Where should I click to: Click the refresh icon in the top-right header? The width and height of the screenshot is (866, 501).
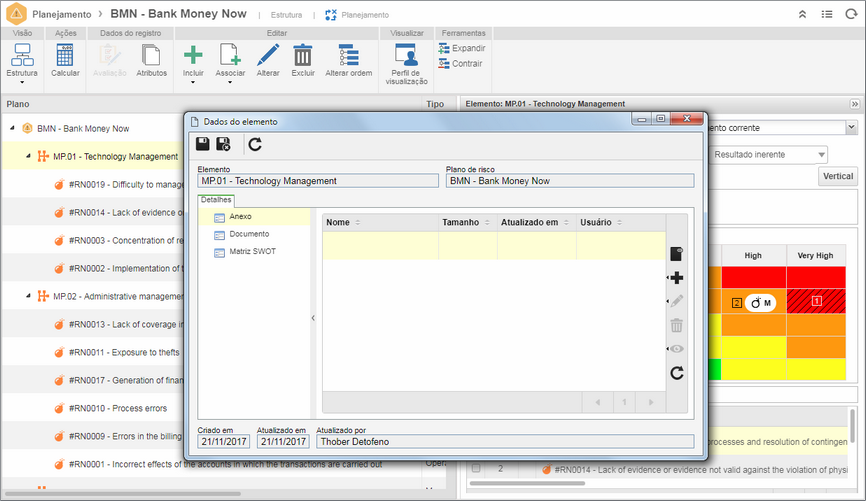click(x=851, y=14)
